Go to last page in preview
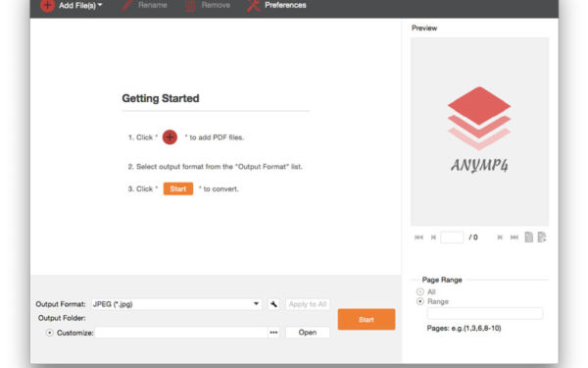Image resolution: width=588 pixels, height=368 pixels. pos(514,237)
